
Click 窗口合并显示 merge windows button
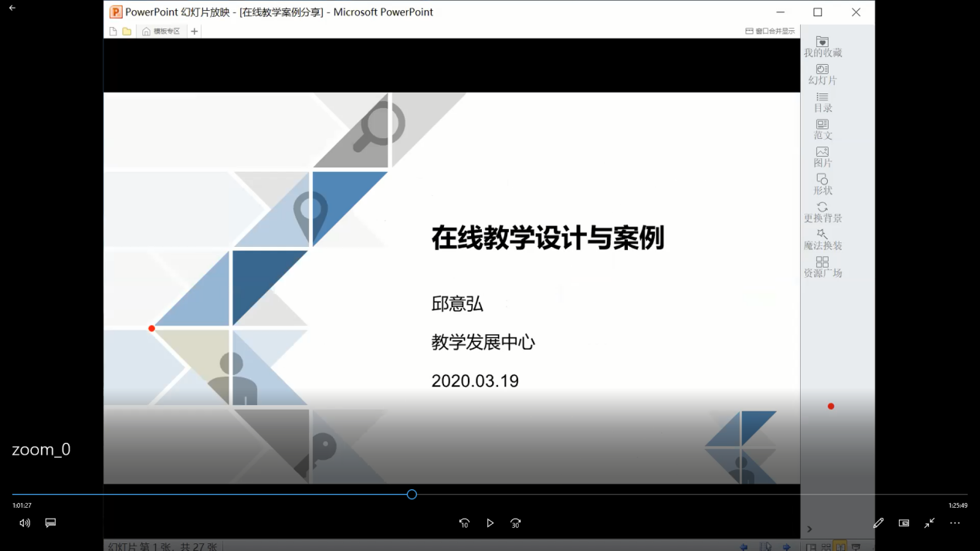coord(770,32)
